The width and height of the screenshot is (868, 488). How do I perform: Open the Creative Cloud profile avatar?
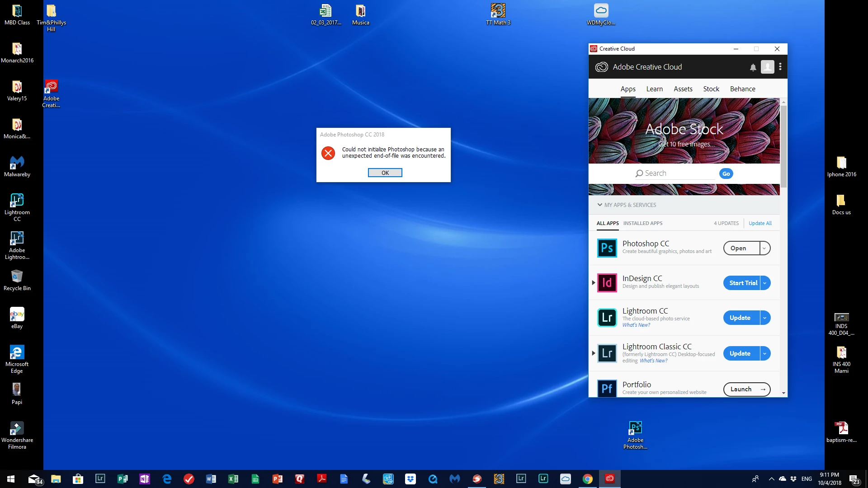click(767, 67)
